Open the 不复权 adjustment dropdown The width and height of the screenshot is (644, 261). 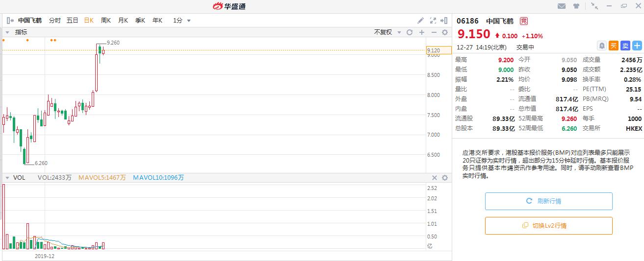tap(387, 32)
